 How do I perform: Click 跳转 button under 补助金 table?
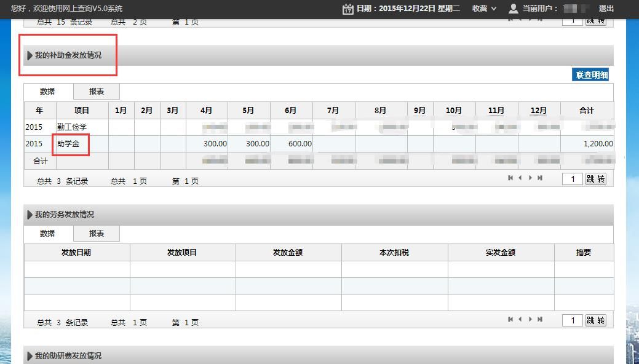[595, 179]
